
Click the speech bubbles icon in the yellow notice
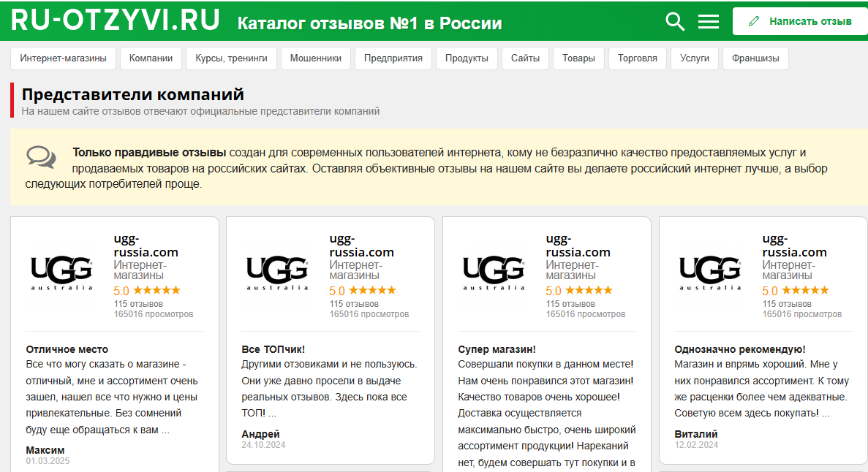[x=42, y=157]
